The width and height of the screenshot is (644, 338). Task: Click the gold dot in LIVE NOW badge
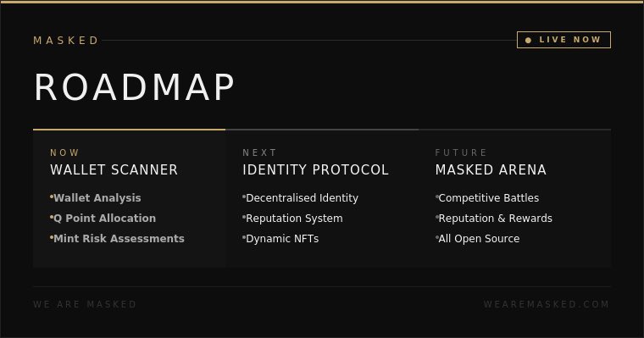[529, 41]
